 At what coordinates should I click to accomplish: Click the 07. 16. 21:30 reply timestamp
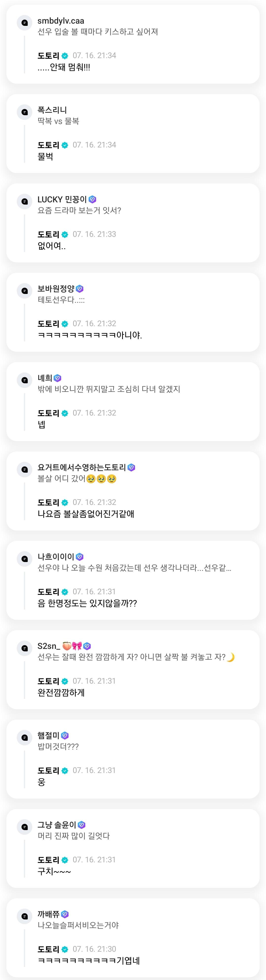coord(94,949)
